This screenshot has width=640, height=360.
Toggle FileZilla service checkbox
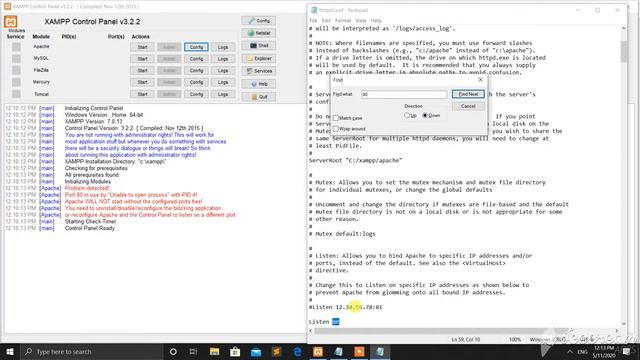point(16,71)
